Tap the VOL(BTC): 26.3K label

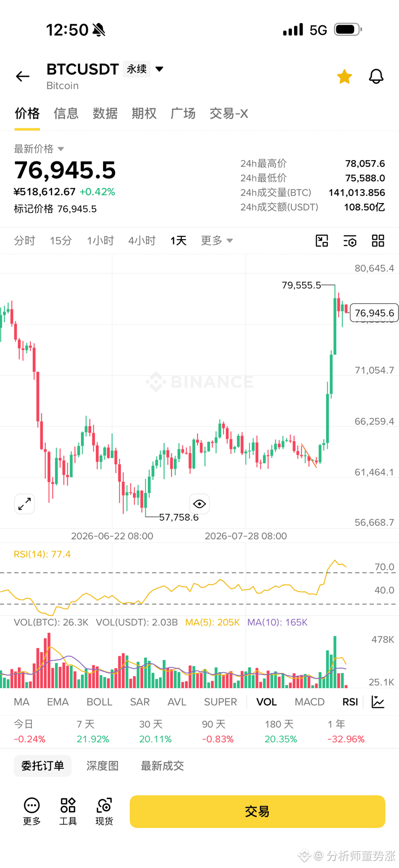point(51,622)
